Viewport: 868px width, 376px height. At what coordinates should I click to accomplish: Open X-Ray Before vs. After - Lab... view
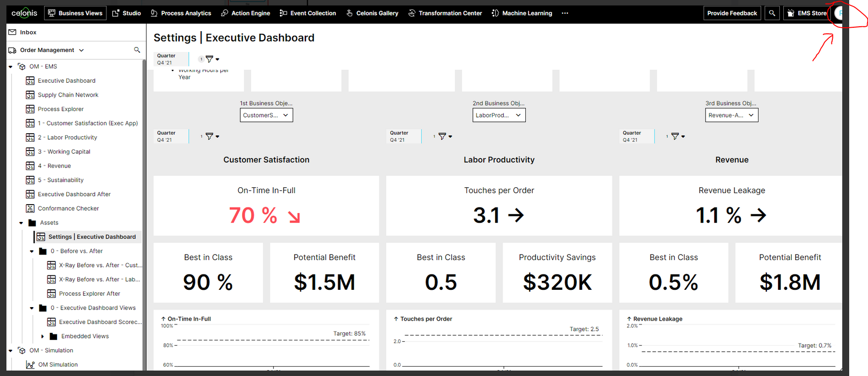click(x=100, y=279)
